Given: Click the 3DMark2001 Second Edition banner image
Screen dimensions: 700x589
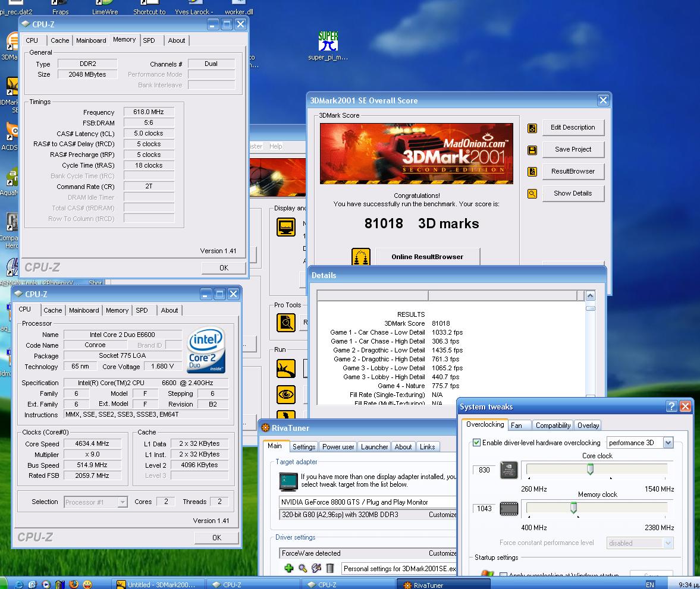Looking at the screenshot, I should (x=416, y=153).
